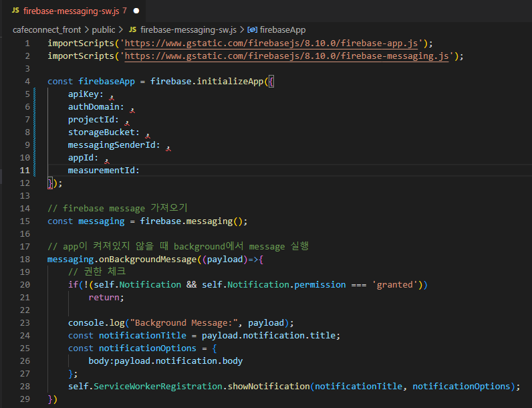This screenshot has width=532, height=408.
Task: Click line number 4 in the gutter
Action: pyautogui.click(x=27, y=82)
